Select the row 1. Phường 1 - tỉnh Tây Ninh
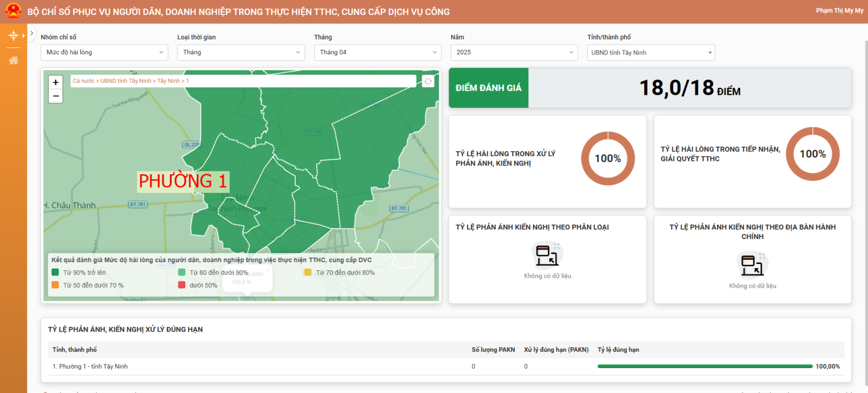Image resolution: width=868 pixels, height=393 pixels. coord(446,366)
